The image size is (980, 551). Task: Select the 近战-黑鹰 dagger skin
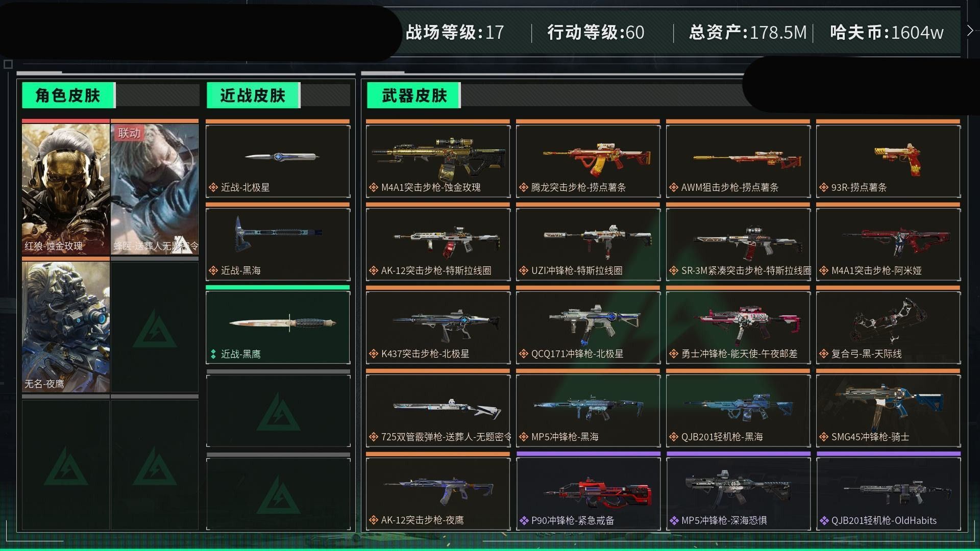tap(278, 327)
